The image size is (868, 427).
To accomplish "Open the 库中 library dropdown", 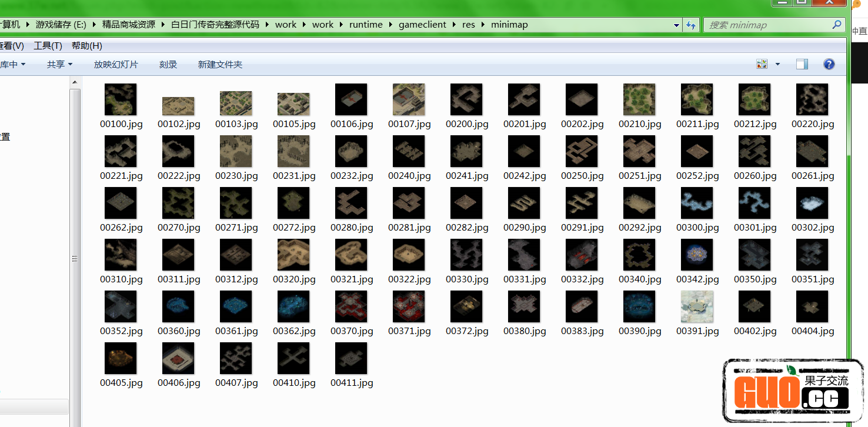I will pyautogui.click(x=13, y=64).
